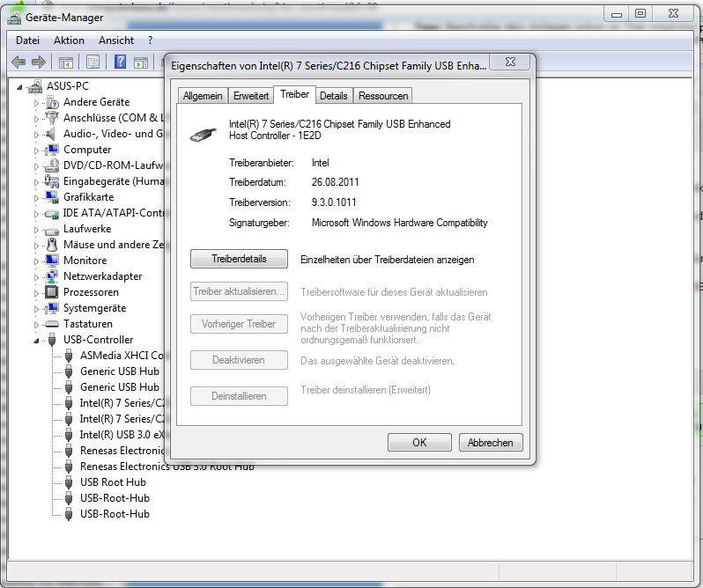703x588 pixels.
Task: Click the forward arrow in the toolbar
Action: click(x=39, y=62)
